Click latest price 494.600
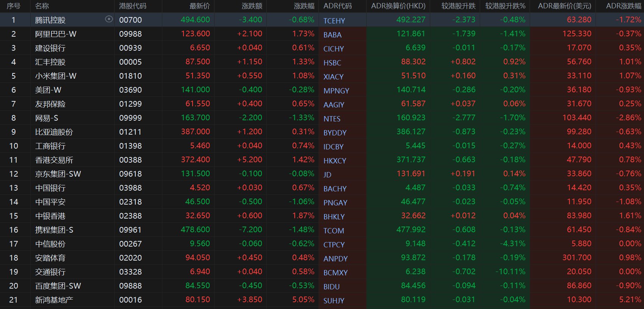Screen dimensions: 644x309 coord(195,20)
